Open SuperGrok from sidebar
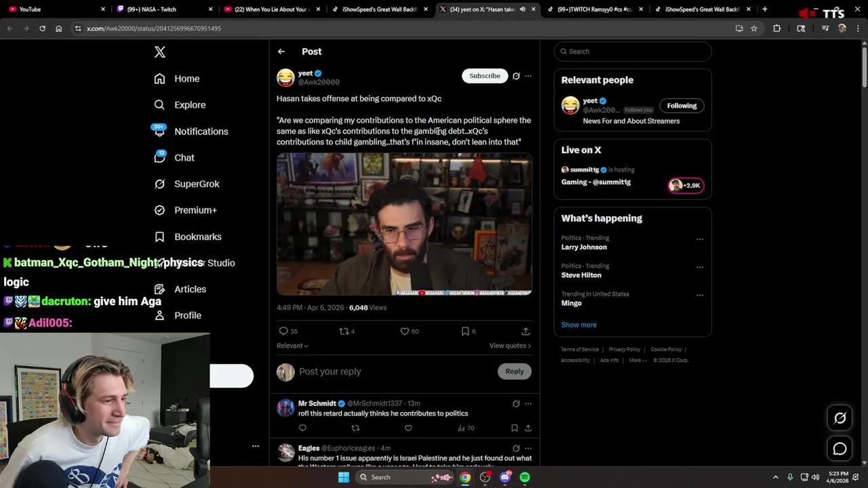Screen dimensions: 868x488 coord(186,184)
